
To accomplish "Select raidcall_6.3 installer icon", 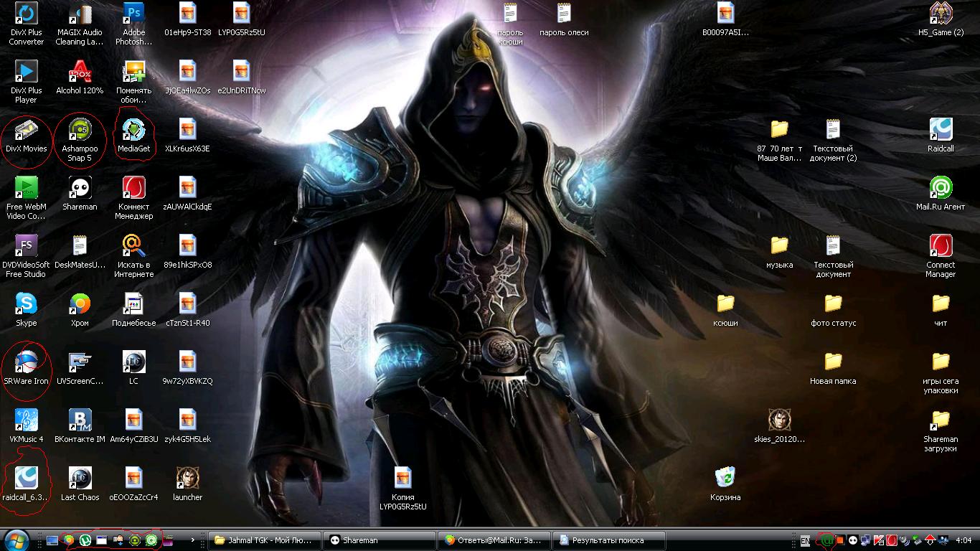I will pyautogui.click(x=26, y=484).
